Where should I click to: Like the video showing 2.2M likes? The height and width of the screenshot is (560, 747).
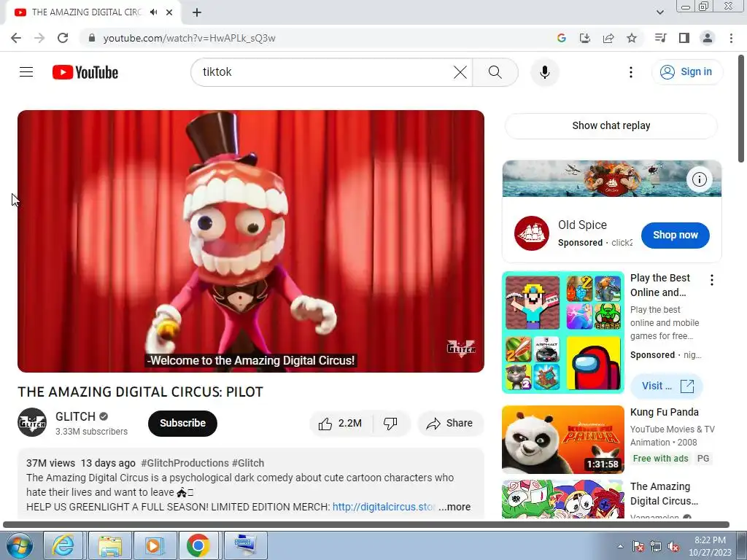click(341, 424)
